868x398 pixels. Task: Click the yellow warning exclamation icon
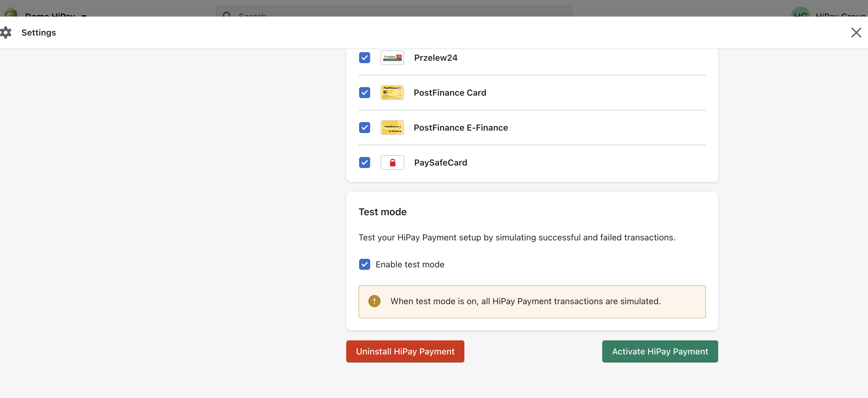374,301
